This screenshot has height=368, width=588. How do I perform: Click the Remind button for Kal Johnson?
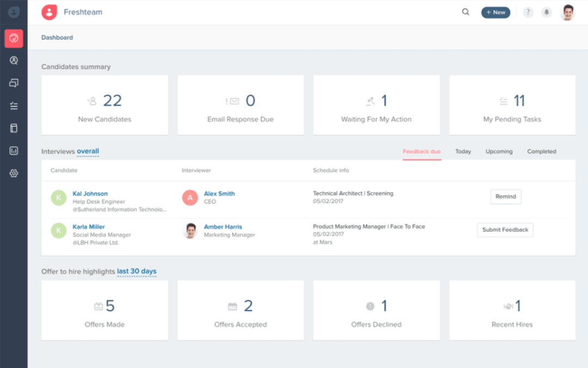(x=506, y=197)
